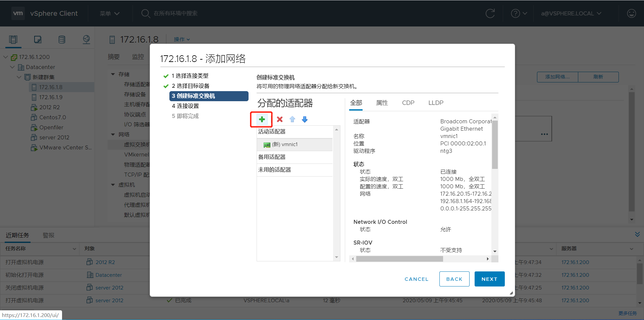Move vmnic1 down with blue arrow
Viewport: 644px width, 320px height.
pyautogui.click(x=305, y=119)
